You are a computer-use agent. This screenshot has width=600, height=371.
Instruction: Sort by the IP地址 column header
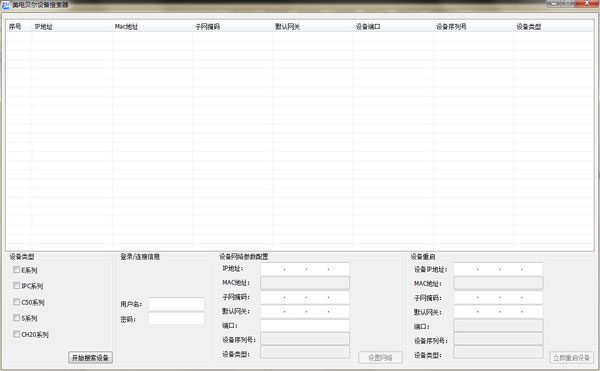coord(72,26)
